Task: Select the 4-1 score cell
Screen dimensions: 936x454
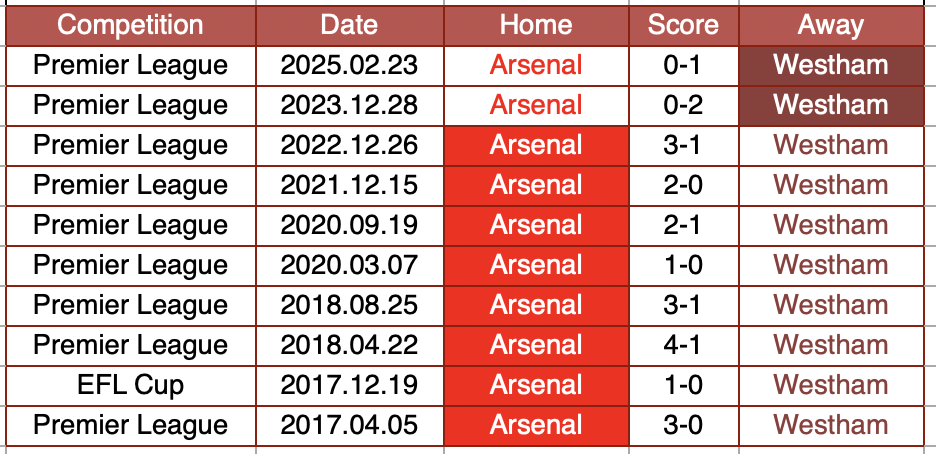Action: [683, 345]
